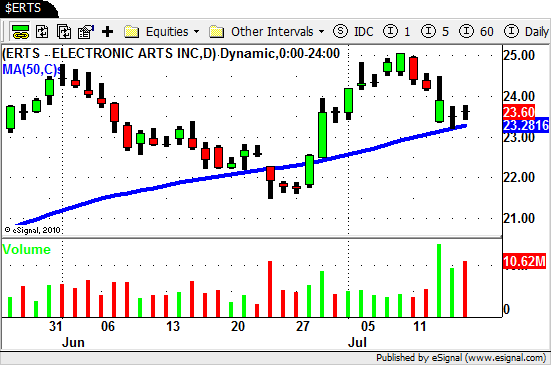This screenshot has height=365, width=551.
Task: Click the red 23.60 last price marker
Action: (x=519, y=112)
